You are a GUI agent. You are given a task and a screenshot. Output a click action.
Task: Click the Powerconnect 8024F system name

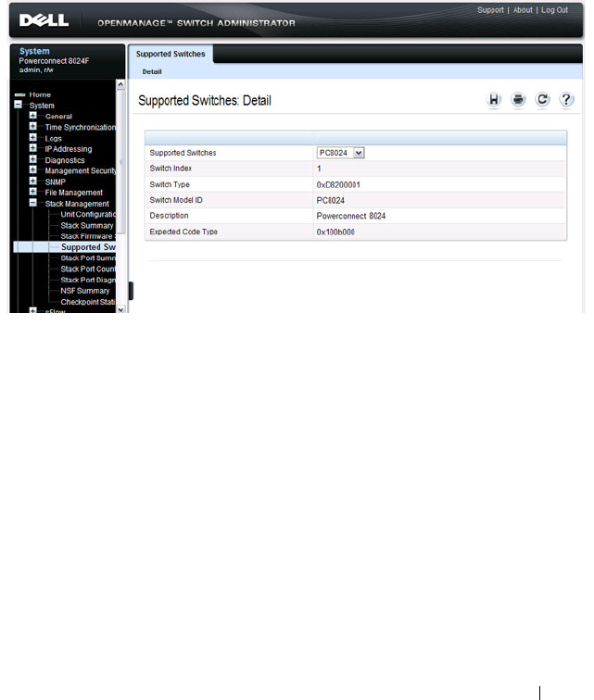pyautogui.click(x=54, y=61)
